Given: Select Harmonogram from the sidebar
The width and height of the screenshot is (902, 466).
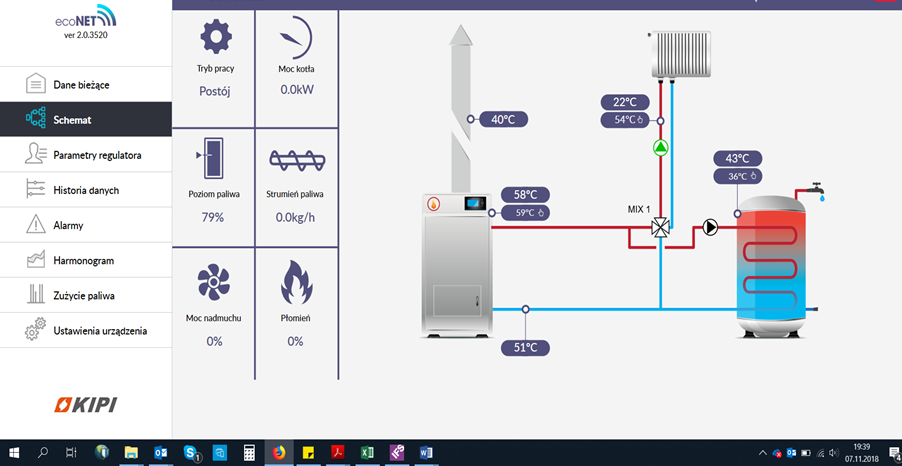Looking at the screenshot, I should pos(83,260).
